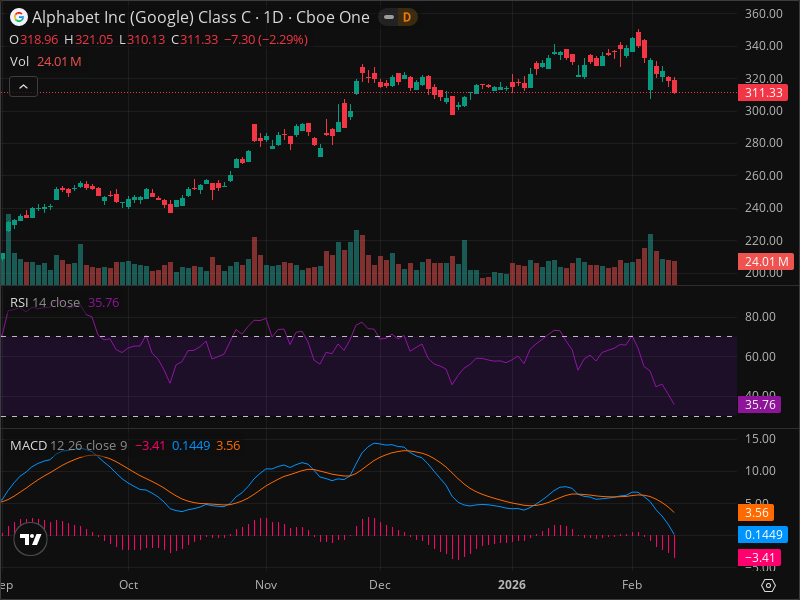Click the close value C311.33
The height and width of the screenshot is (600, 800).
click(194, 40)
